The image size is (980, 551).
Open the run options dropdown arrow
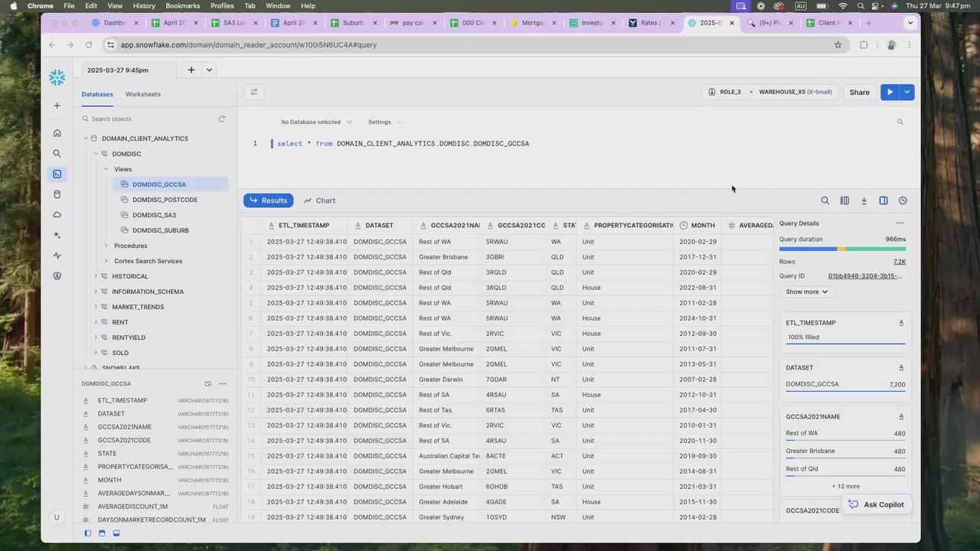906,92
